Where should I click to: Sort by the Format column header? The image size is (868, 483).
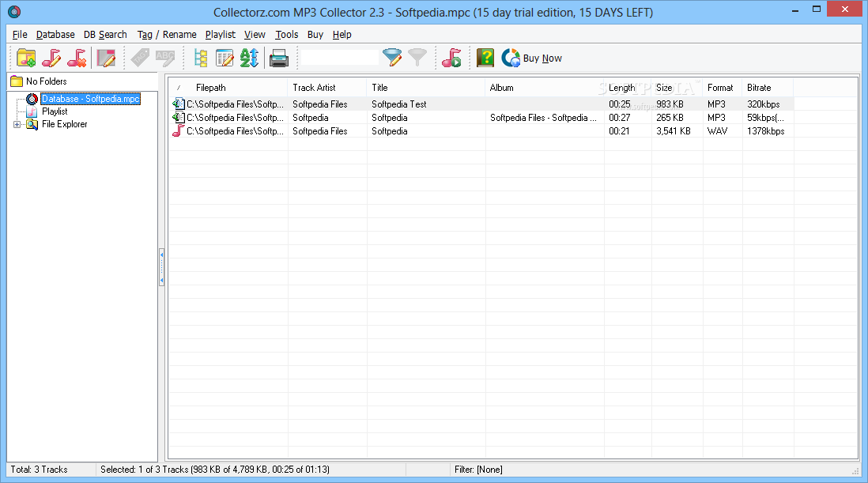coord(723,88)
